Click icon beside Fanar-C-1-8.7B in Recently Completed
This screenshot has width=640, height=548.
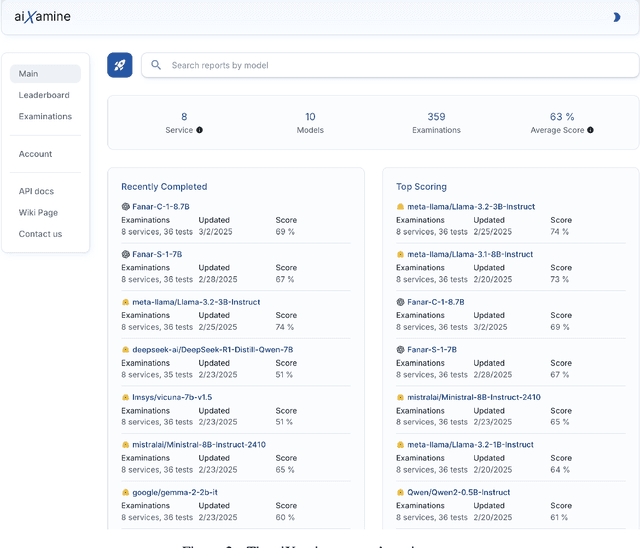pos(125,207)
